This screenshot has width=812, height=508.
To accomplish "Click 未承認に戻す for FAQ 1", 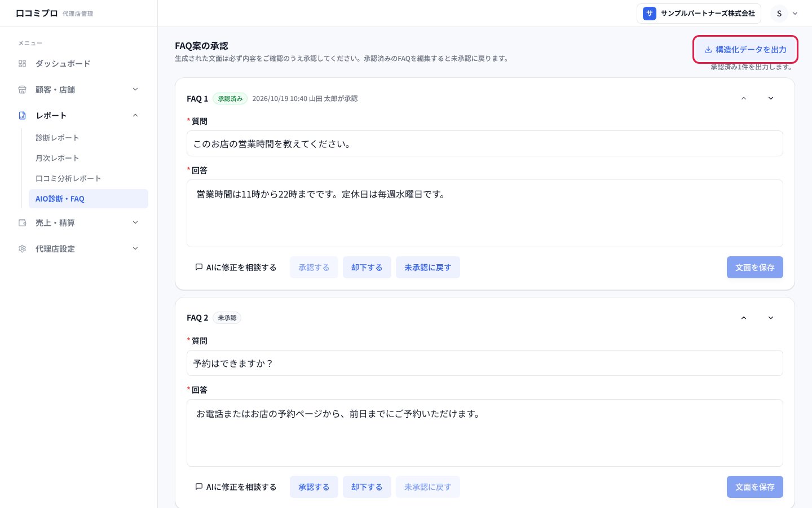I will tap(428, 268).
